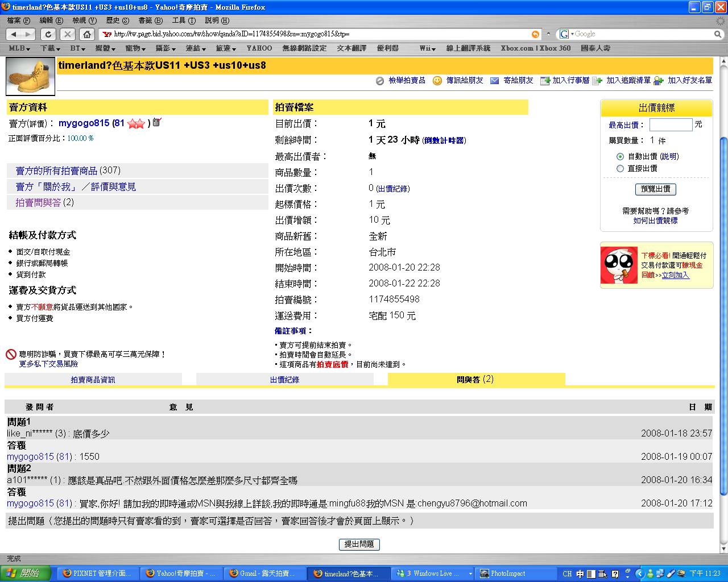Open the 檔案 (File) menu
Image resolution: width=728 pixels, height=582 pixels.
tap(19, 20)
